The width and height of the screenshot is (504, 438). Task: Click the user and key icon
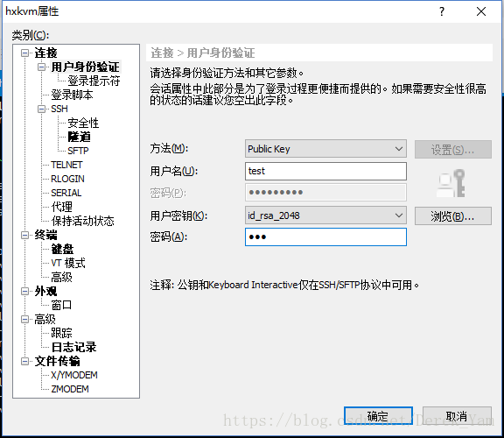[451, 183]
